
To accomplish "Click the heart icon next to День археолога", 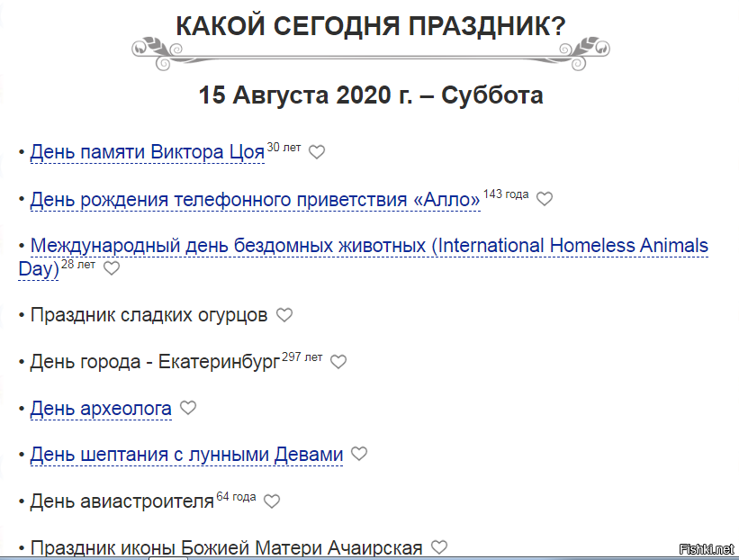I will click(187, 407).
